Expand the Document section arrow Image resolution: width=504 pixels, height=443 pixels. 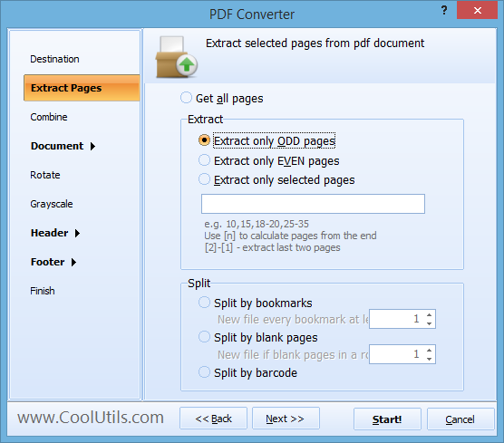(x=92, y=146)
